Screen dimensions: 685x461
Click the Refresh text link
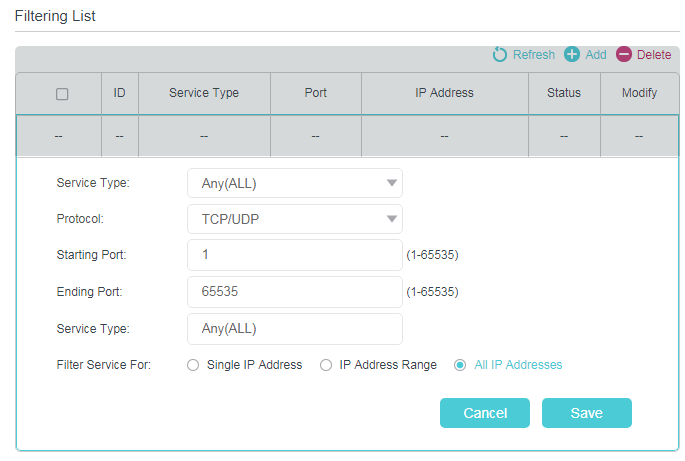click(534, 55)
